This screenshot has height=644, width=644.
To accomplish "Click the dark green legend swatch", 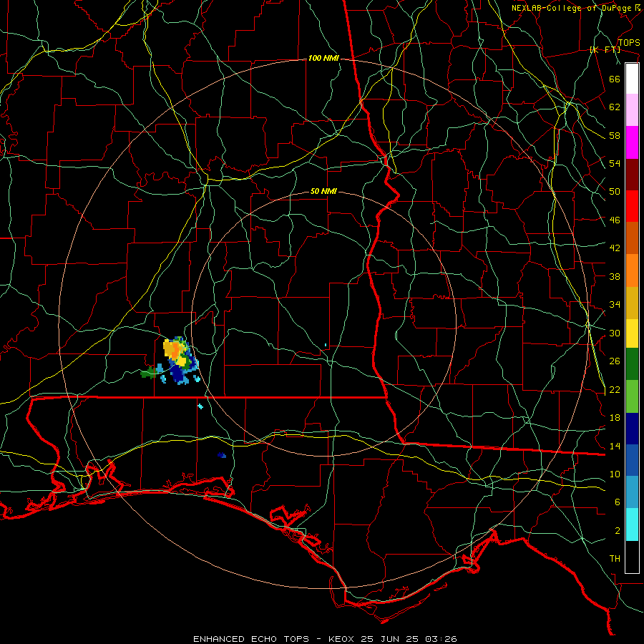I will (632, 364).
